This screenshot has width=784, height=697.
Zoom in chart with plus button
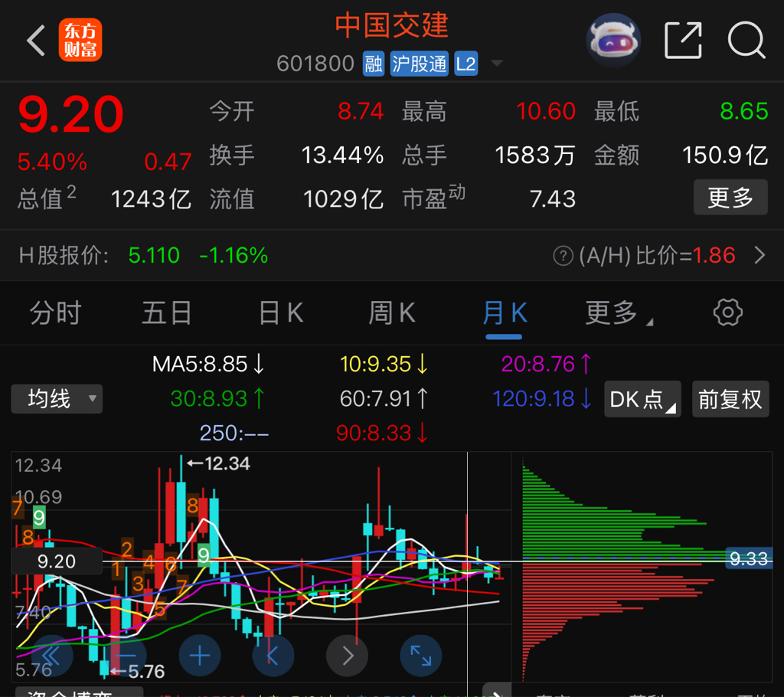(x=200, y=656)
